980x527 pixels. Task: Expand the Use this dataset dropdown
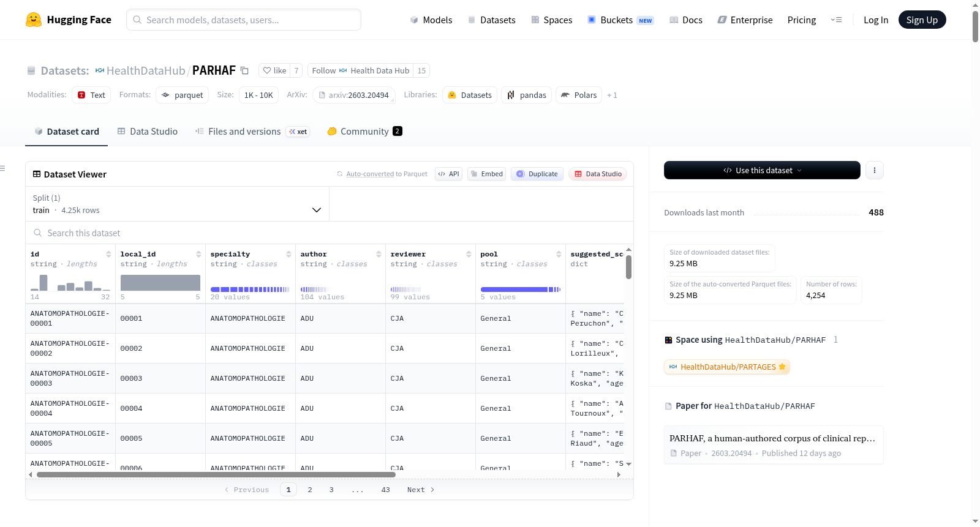(762, 170)
